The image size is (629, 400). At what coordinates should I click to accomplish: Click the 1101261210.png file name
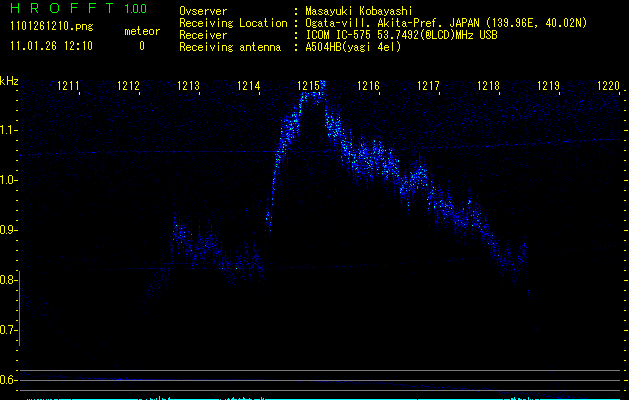(50, 27)
